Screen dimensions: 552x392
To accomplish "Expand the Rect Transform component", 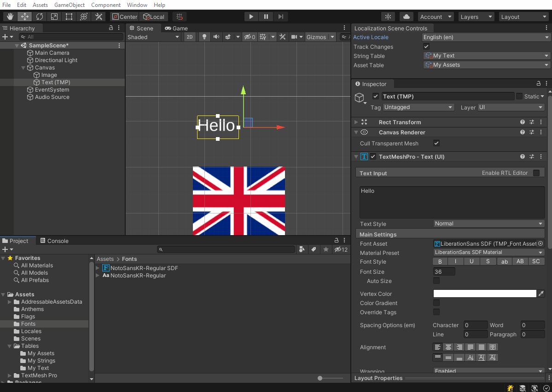I will click(x=356, y=122).
